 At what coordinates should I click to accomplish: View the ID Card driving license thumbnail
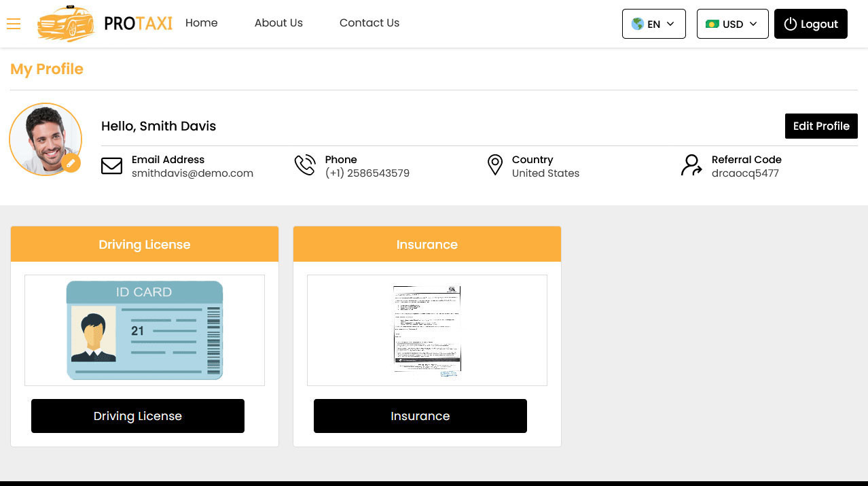pos(144,330)
